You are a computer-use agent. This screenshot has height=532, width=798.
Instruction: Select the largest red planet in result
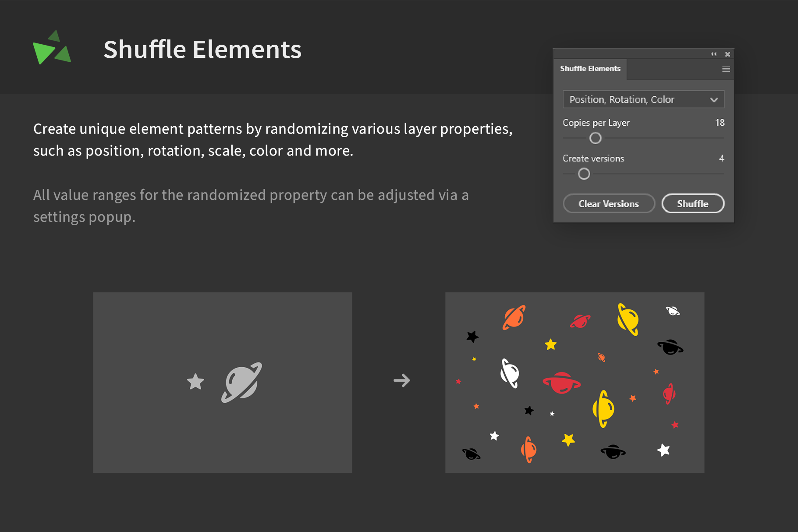pyautogui.click(x=561, y=383)
